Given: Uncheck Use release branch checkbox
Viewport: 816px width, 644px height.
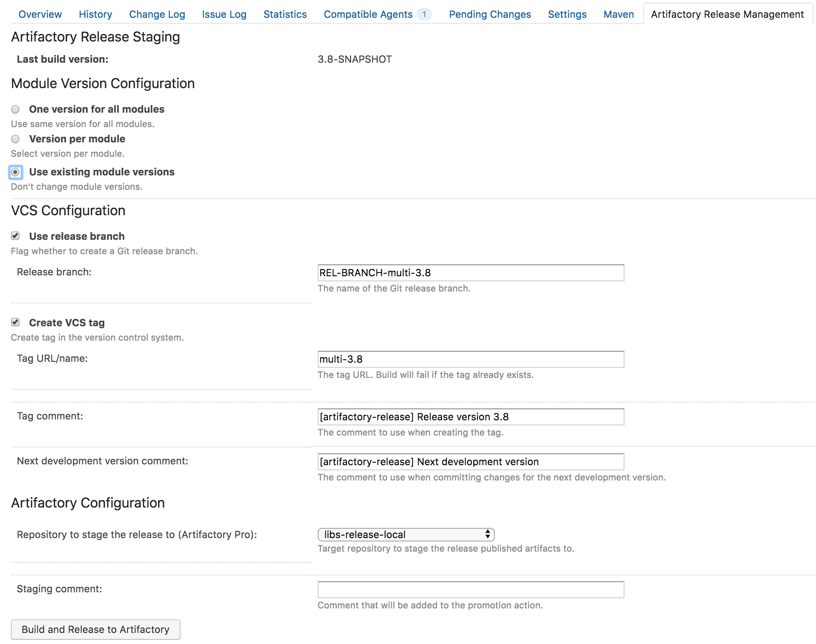Looking at the screenshot, I should click(x=15, y=236).
